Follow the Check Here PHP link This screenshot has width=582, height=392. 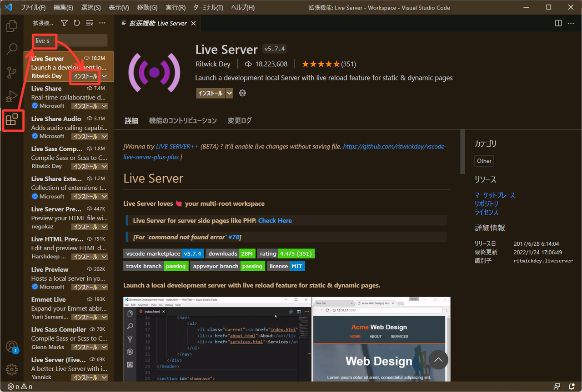[275, 220]
